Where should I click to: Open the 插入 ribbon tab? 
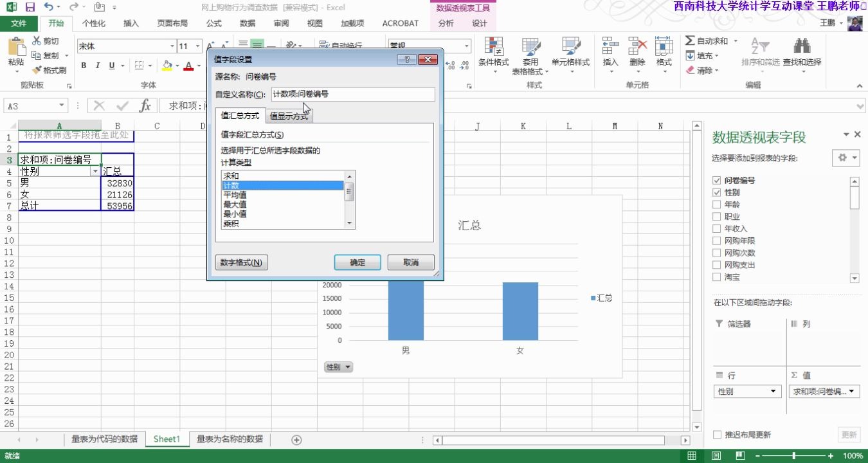click(131, 23)
